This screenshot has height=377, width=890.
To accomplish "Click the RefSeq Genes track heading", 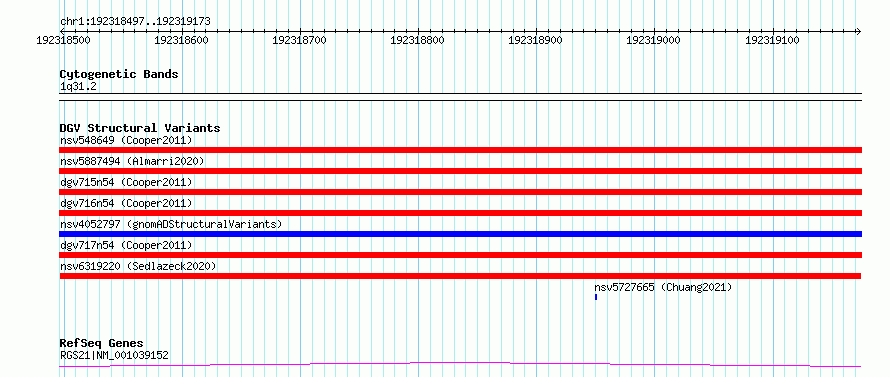I will [102, 344].
